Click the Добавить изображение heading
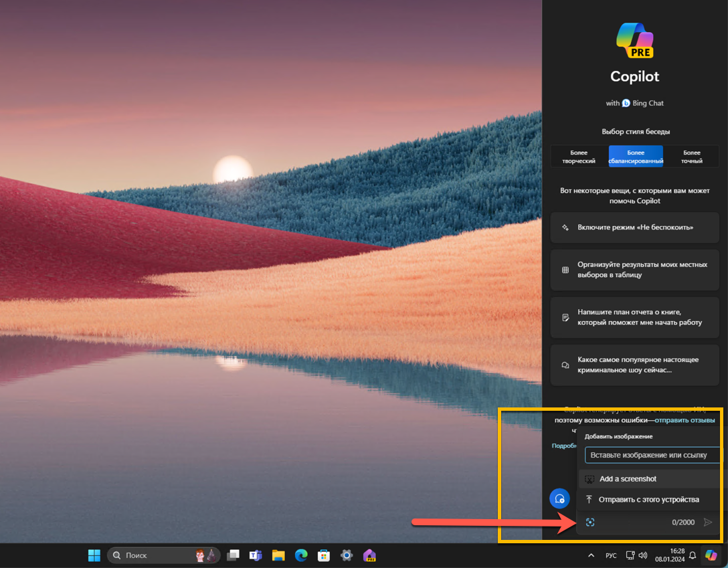Screen dimensions: 728x568 click(618, 436)
